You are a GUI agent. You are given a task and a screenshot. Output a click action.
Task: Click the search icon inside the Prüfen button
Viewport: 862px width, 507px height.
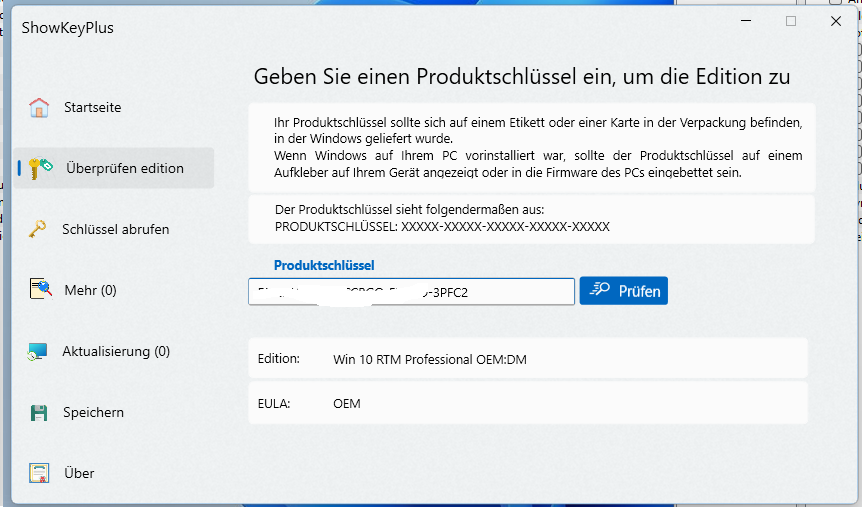coord(600,289)
